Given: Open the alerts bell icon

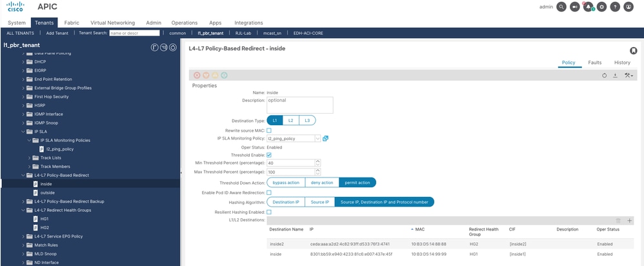Looking at the screenshot, I should (588, 7).
